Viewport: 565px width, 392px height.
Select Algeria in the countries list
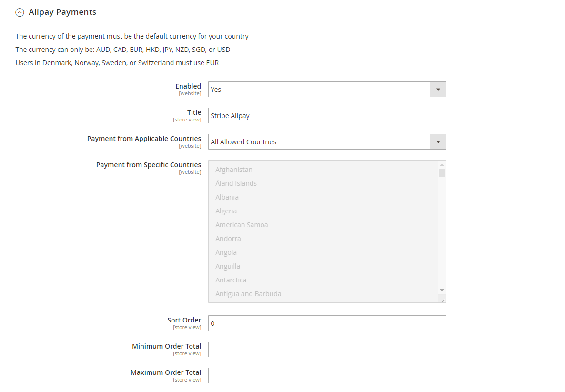[226, 211]
